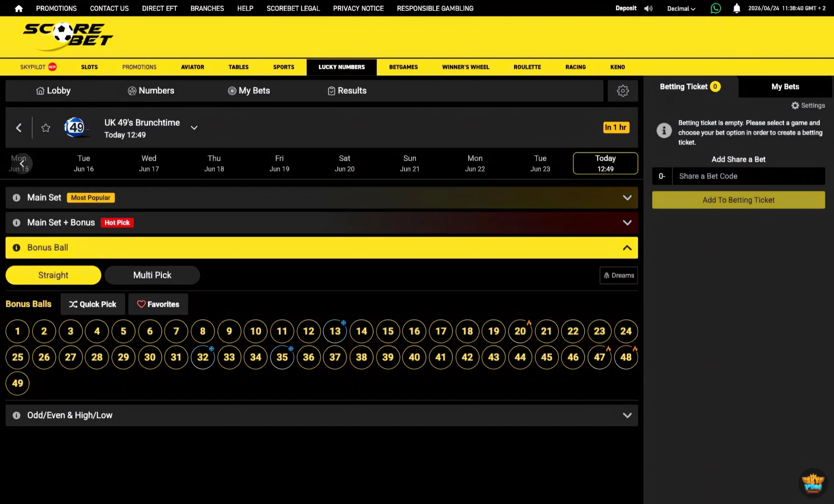
Task: Pick bonus ball 20
Action: pos(520,331)
